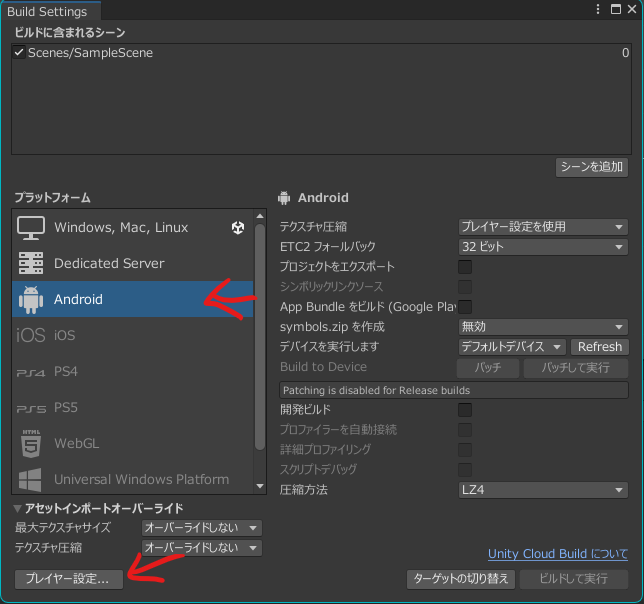Toggle プロファイラーを自動接続 checkbox
Image resolution: width=644 pixels, height=604 pixels.
click(465, 430)
